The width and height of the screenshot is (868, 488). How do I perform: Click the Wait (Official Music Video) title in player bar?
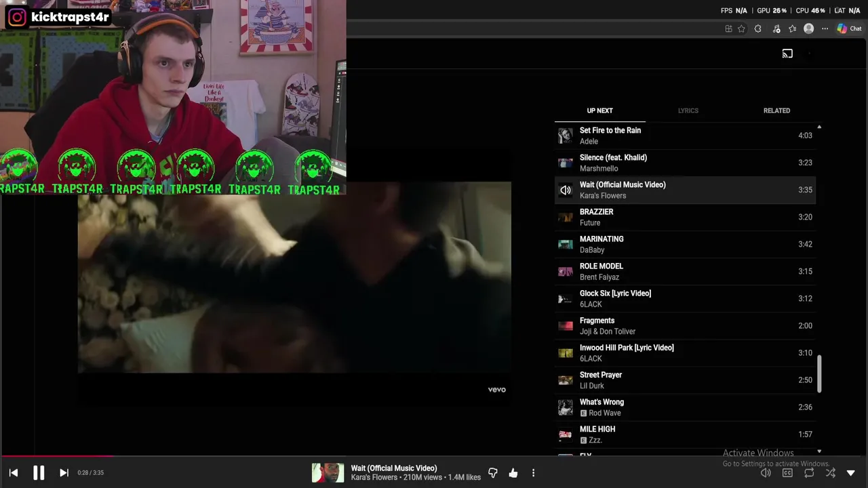coord(394,468)
